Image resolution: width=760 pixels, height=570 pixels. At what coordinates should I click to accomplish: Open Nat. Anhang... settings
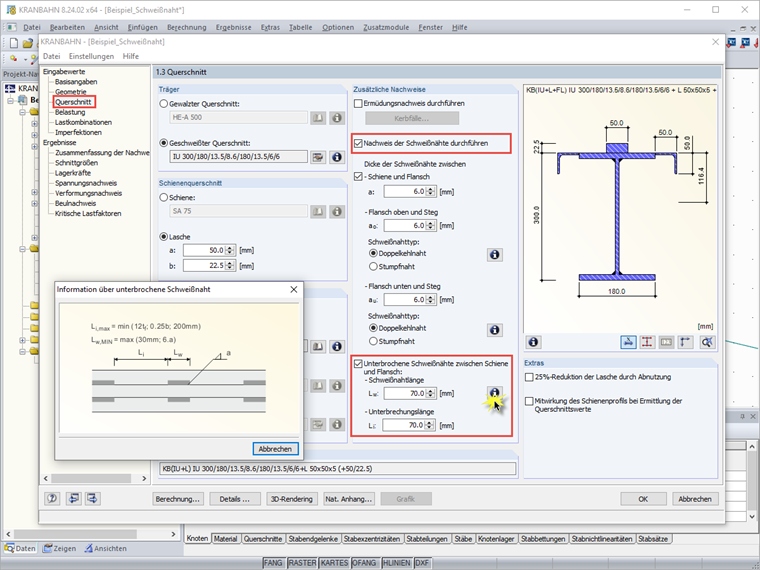[x=348, y=499]
